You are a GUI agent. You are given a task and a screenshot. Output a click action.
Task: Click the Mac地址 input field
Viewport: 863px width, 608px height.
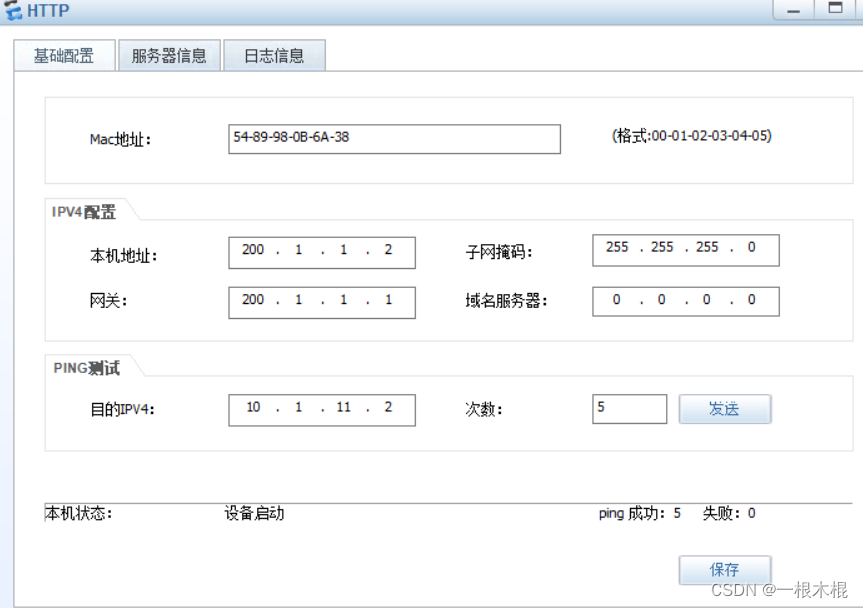pyautogui.click(x=394, y=139)
